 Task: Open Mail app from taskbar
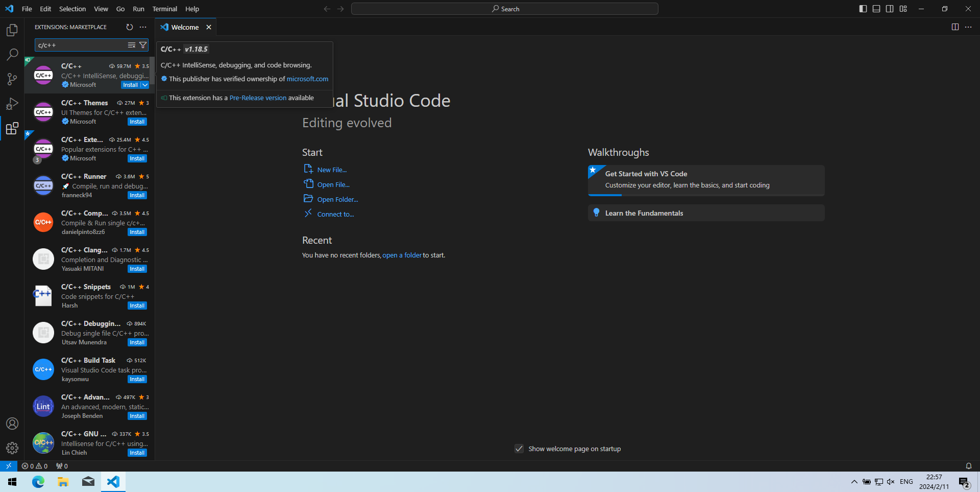point(88,482)
